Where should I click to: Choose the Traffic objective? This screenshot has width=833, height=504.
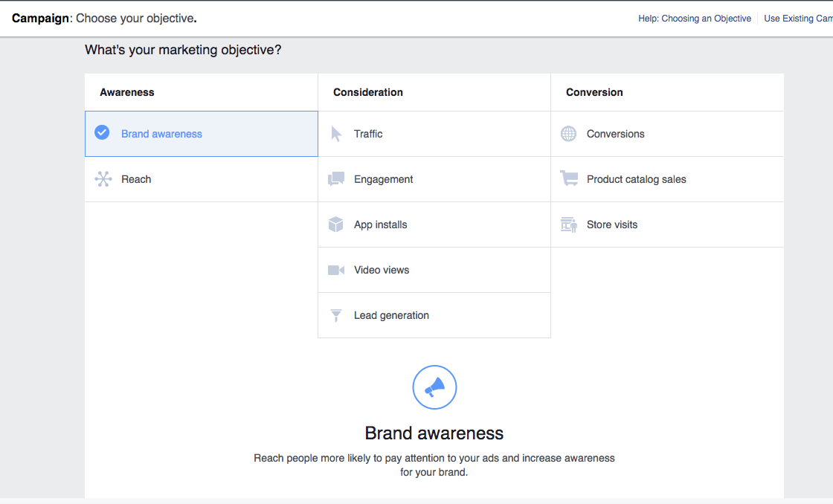[368, 134]
